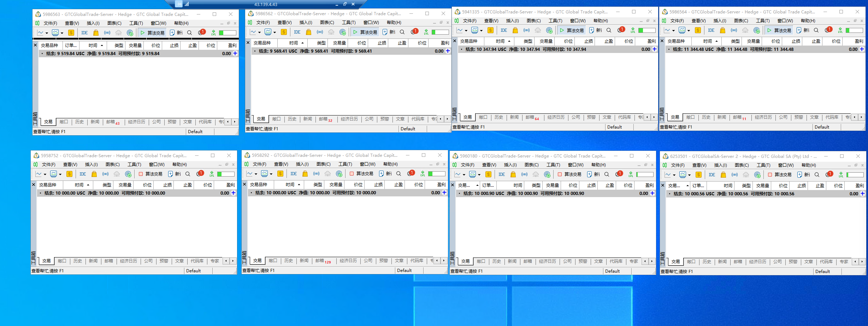This screenshot has width=868, height=326.
Task: Open the Signals broadcast icon in window 5941335
Action: [526, 30]
